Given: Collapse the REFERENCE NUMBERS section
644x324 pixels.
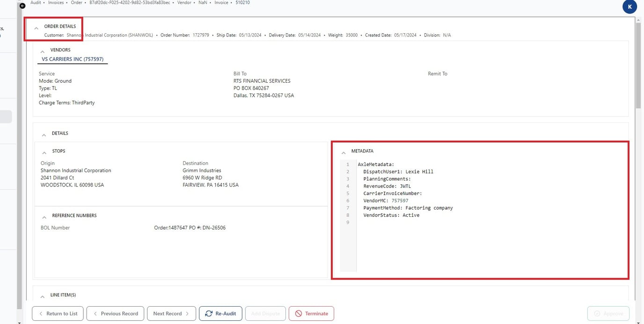Looking at the screenshot, I should pyautogui.click(x=44, y=216).
